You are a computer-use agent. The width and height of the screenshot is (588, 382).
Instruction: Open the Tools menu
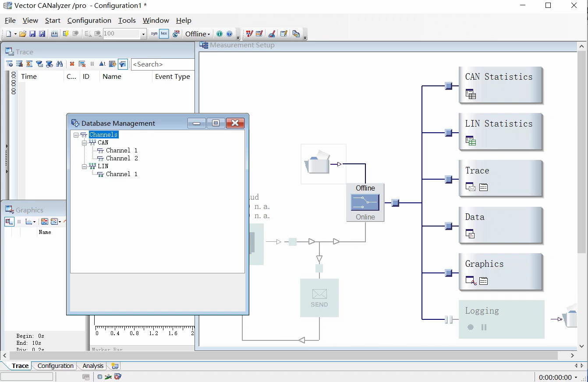point(127,20)
